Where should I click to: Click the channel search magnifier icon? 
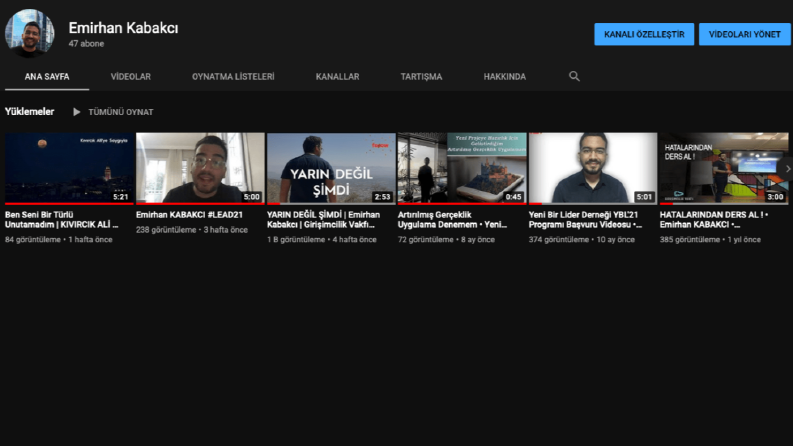tap(574, 76)
